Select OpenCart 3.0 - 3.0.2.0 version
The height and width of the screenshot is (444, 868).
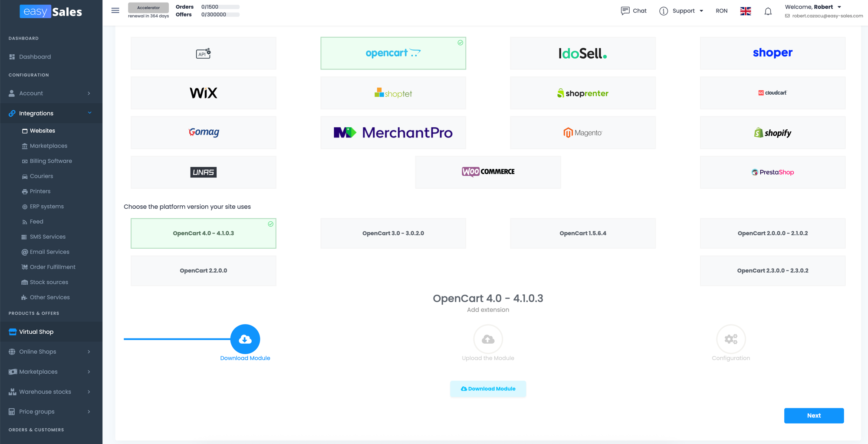point(393,234)
